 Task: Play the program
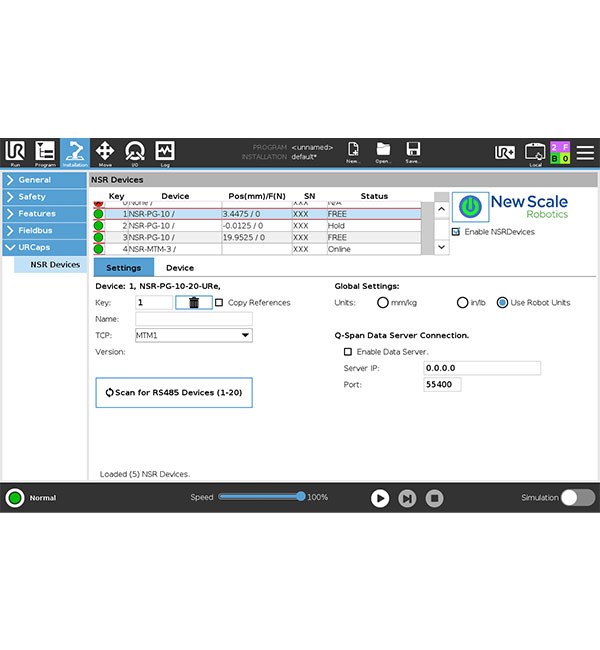[x=380, y=498]
